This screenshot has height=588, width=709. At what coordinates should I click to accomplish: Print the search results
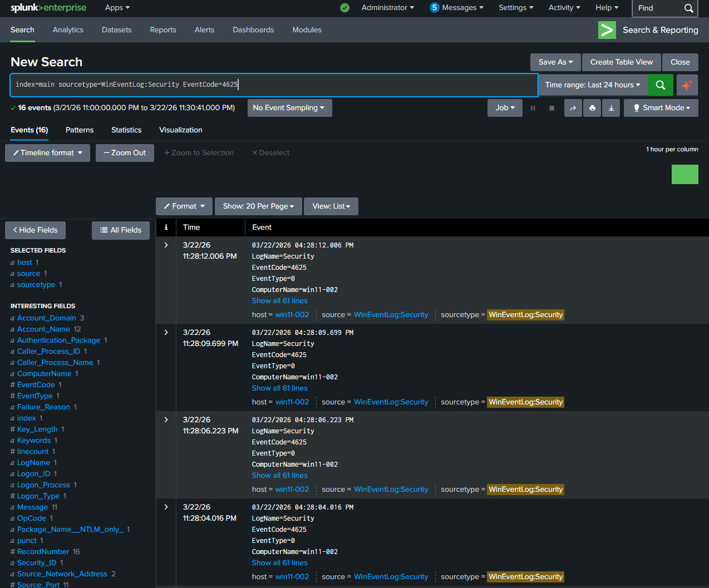coord(592,108)
